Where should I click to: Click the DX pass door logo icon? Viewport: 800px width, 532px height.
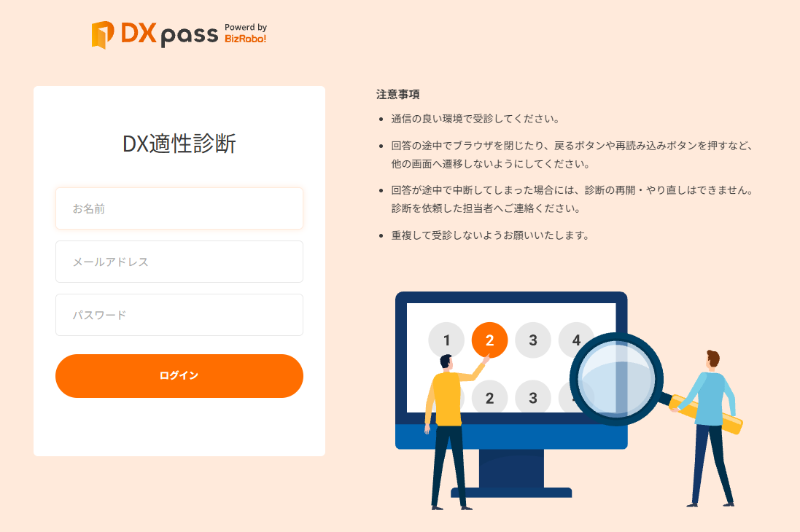click(x=103, y=35)
